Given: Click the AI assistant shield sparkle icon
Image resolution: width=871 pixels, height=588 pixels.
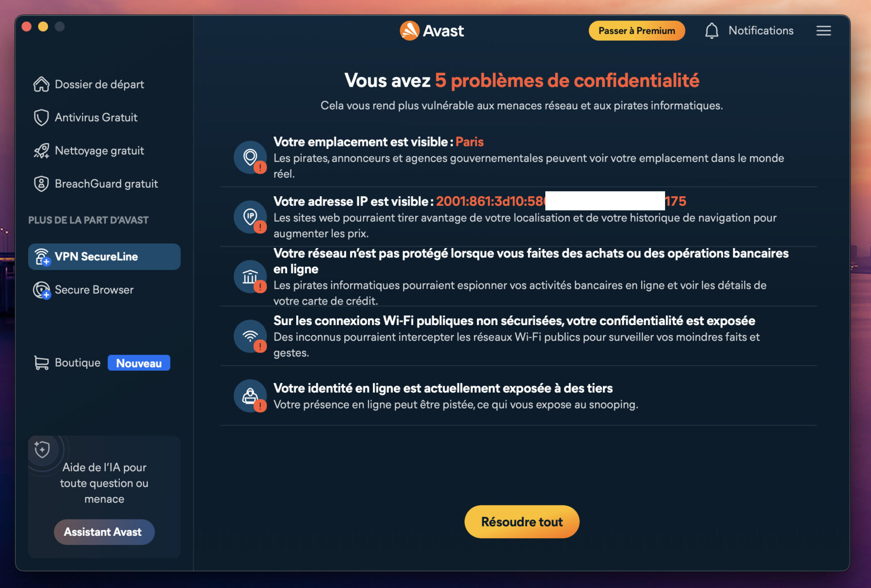Looking at the screenshot, I should tap(42, 450).
